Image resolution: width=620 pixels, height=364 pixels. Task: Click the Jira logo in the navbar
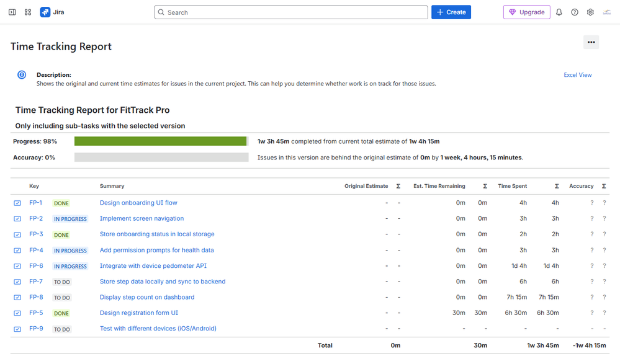[x=44, y=12]
